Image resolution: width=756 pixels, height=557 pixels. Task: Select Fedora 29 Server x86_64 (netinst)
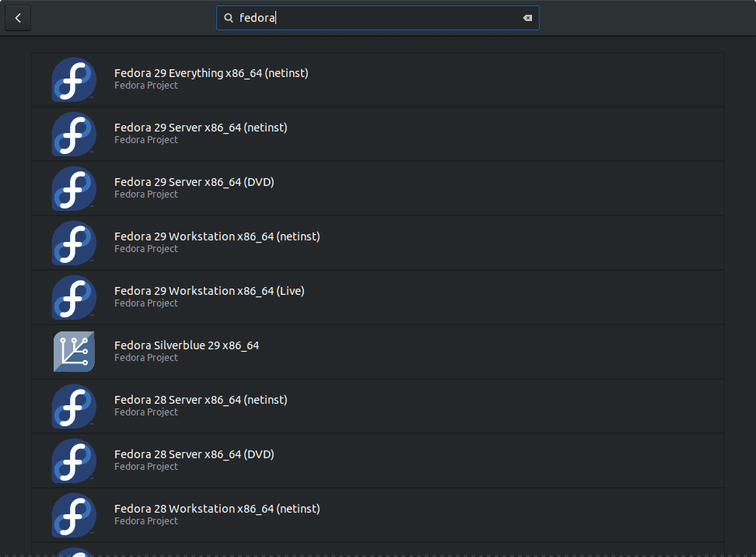click(x=201, y=128)
